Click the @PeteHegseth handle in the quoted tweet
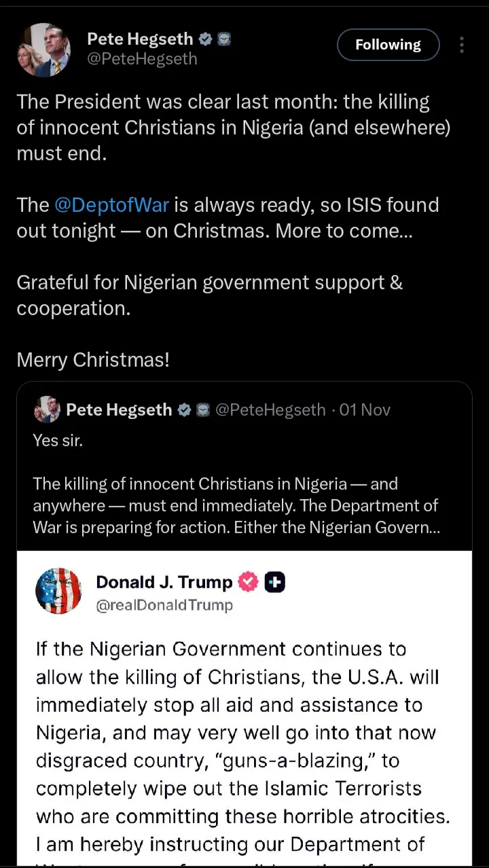The width and height of the screenshot is (489, 868). [270, 410]
